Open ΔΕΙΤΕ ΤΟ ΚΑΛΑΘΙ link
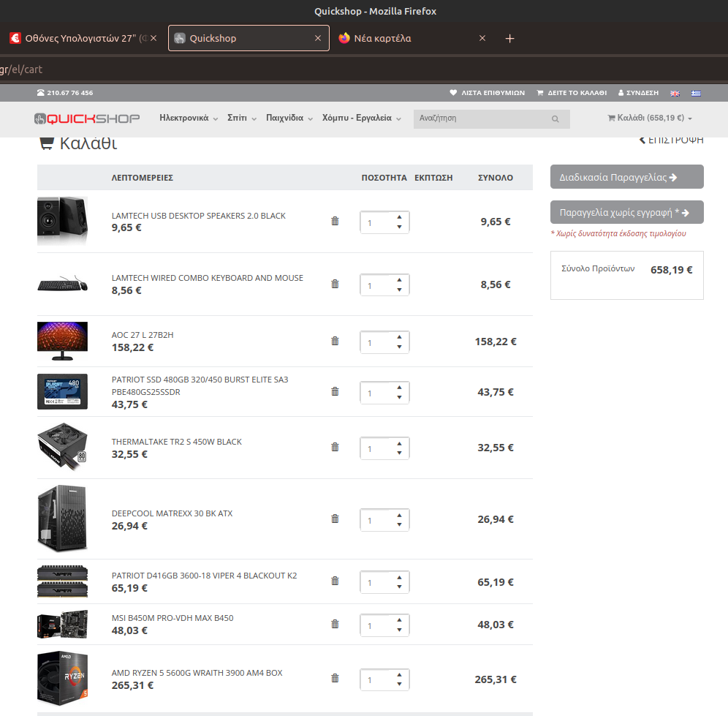Image resolution: width=728 pixels, height=716 pixels. tap(572, 93)
